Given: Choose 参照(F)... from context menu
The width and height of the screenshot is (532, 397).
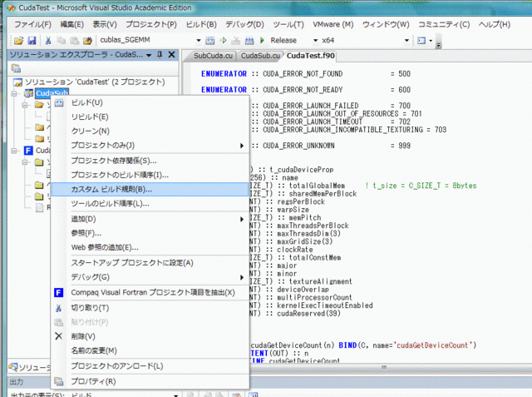Looking at the screenshot, I should pyautogui.click(x=150, y=233).
